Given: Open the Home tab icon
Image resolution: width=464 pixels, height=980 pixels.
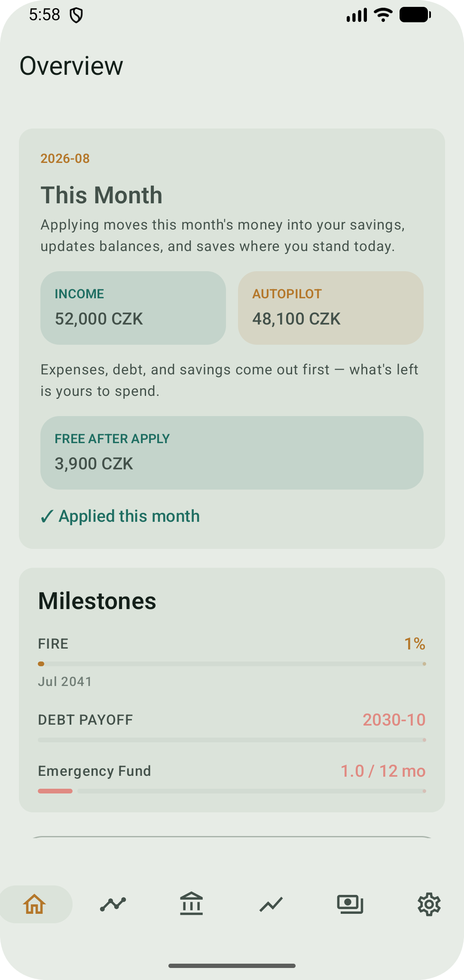Looking at the screenshot, I should pyautogui.click(x=35, y=904).
